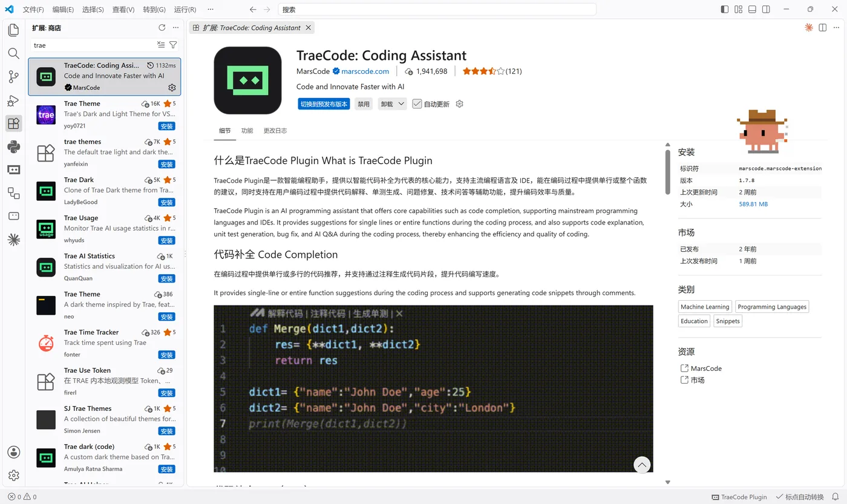Open the Go menu

tap(154, 10)
